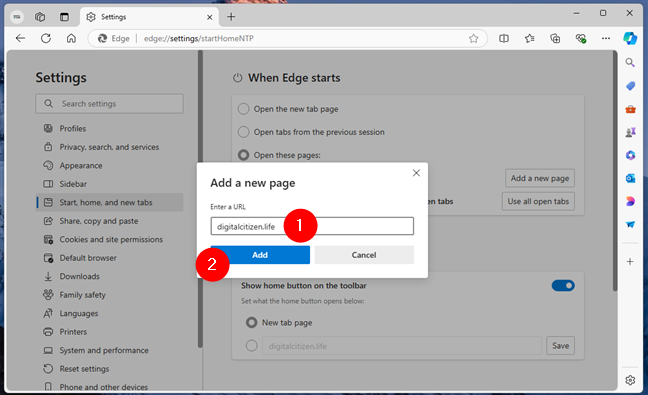648x395 pixels.
Task: Select the Settings tab
Action: coord(149,17)
